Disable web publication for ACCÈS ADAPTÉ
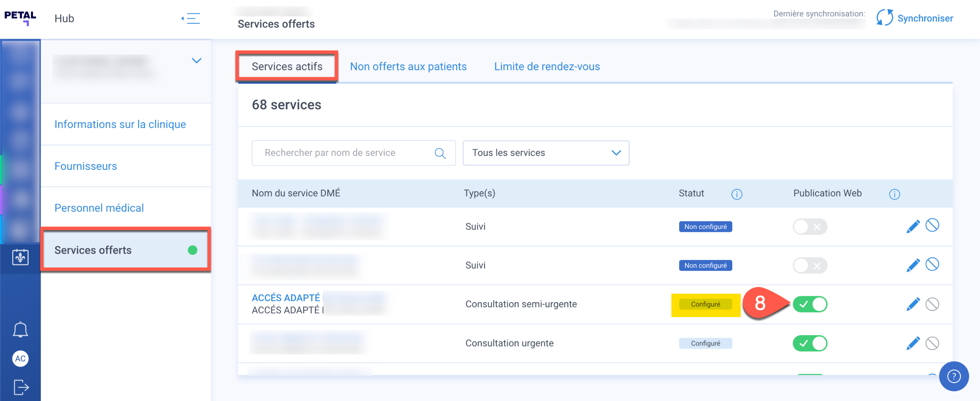 click(x=810, y=304)
